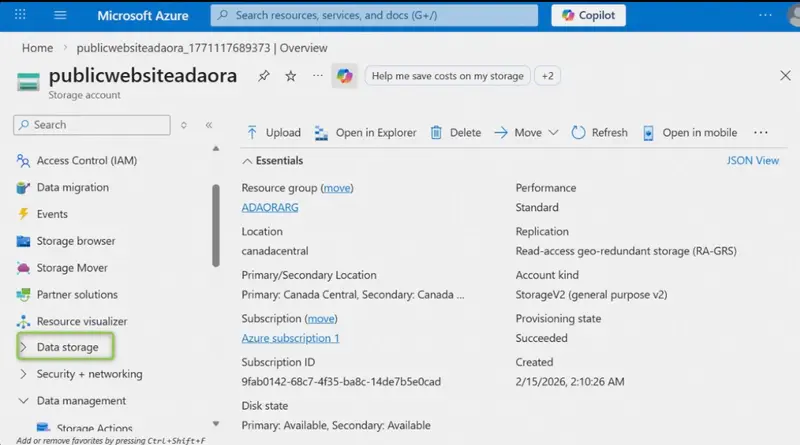800x445 pixels.
Task: Click Open in mobile toolbar button
Action: tap(689, 133)
